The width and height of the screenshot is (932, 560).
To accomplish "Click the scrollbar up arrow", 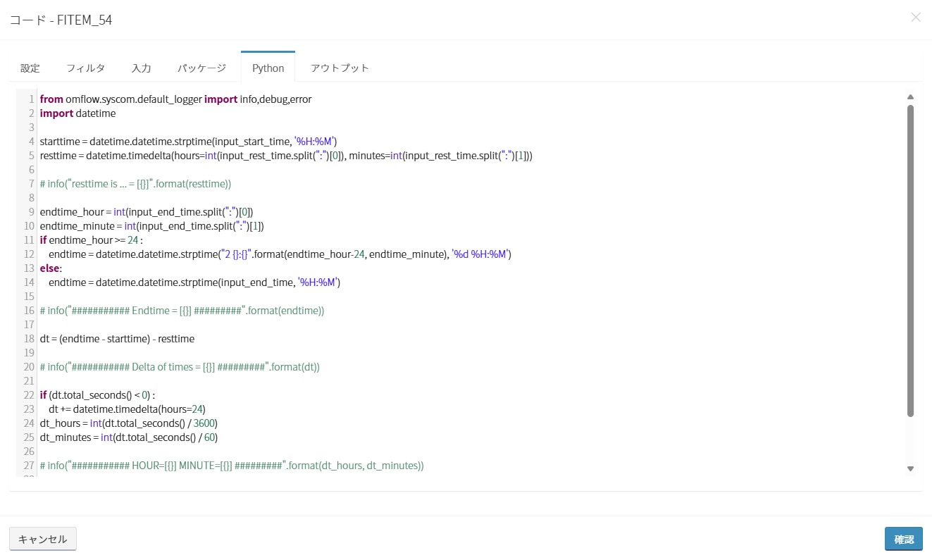I will 910,97.
